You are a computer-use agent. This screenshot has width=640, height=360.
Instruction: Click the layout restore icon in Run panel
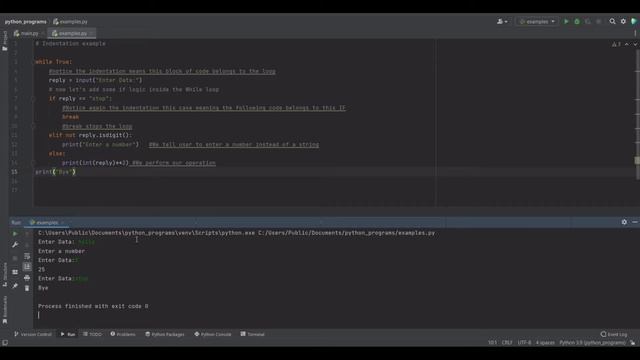pos(15,272)
